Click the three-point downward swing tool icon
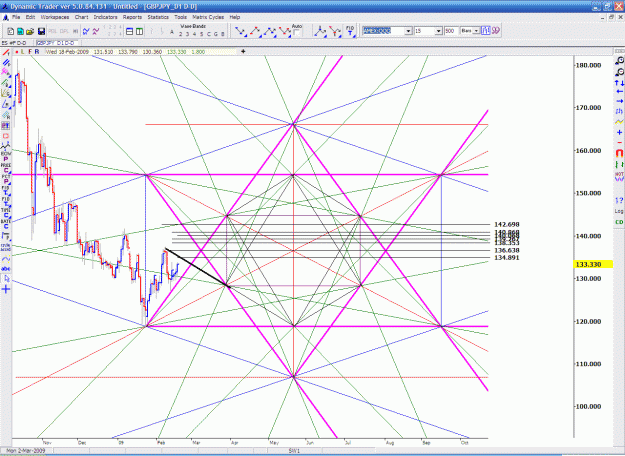Screen dimensions: 625x456 285,31
